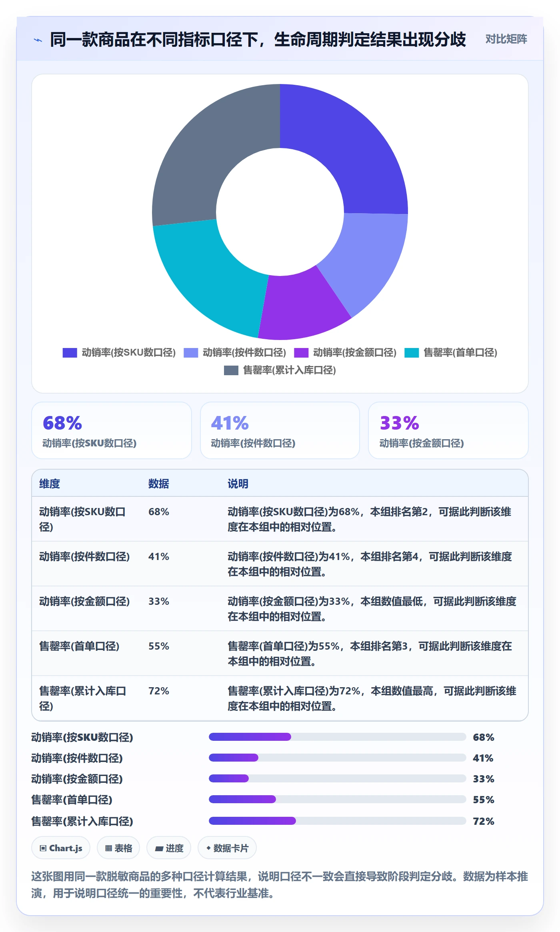
Task: Toggle legend swatch for 动销率(按金额口径)
Action: (x=301, y=353)
